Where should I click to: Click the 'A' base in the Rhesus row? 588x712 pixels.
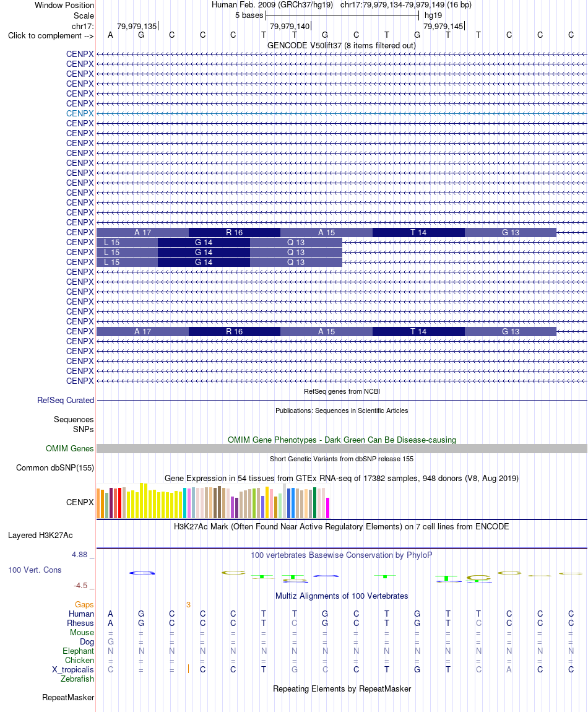tap(110, 623)
